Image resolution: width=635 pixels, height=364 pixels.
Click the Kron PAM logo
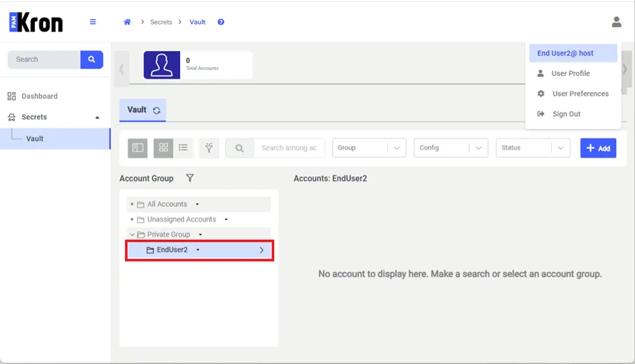[36, 22]
